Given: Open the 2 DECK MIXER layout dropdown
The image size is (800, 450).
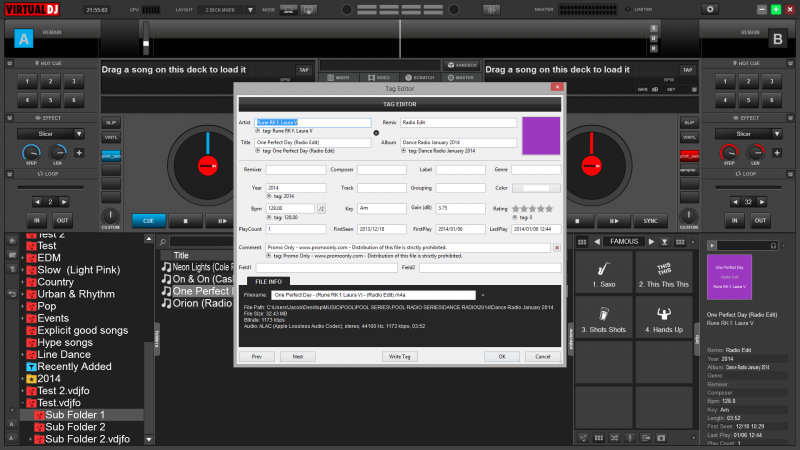Looking at the screenshot, I should point(250,10).
